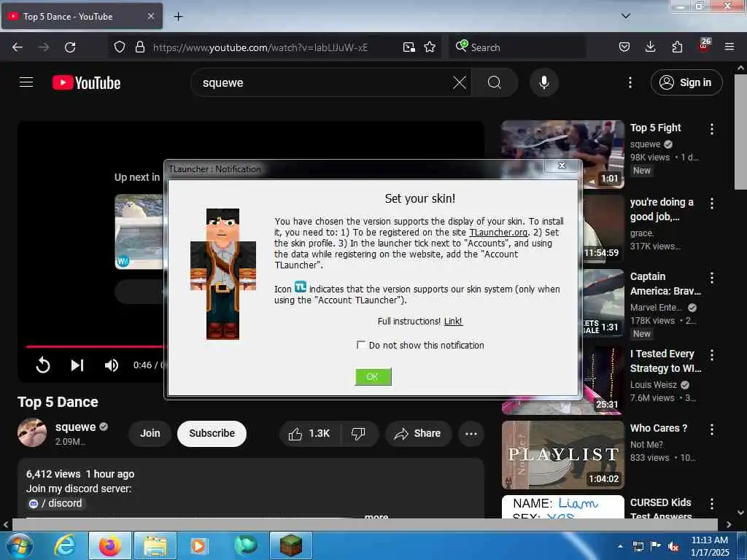747x560 pixels.
Task: Open Firefox downloads panel
Action: coord(650,47)
